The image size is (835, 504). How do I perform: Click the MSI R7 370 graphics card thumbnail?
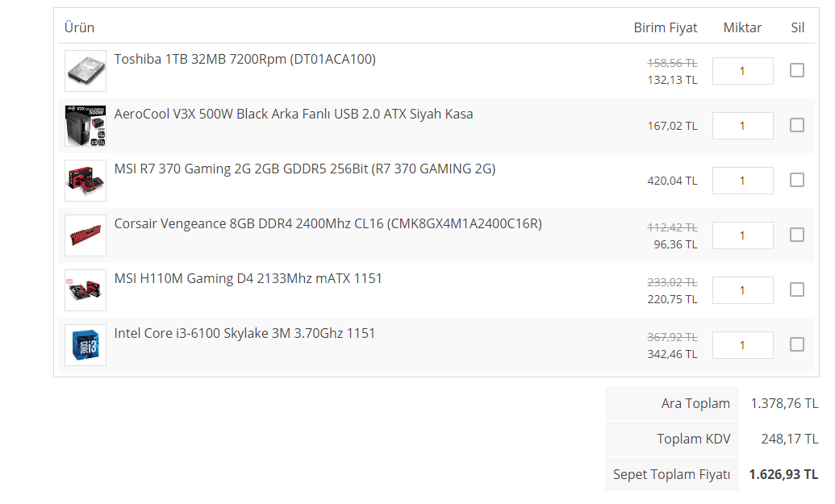click(86, 181)
